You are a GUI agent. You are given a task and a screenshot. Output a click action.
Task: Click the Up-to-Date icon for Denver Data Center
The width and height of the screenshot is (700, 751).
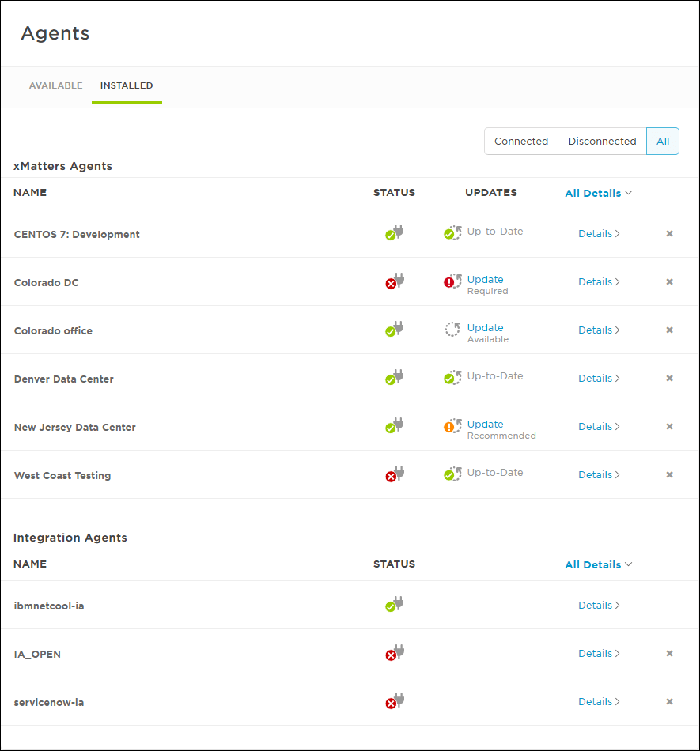tap(452, 377)
